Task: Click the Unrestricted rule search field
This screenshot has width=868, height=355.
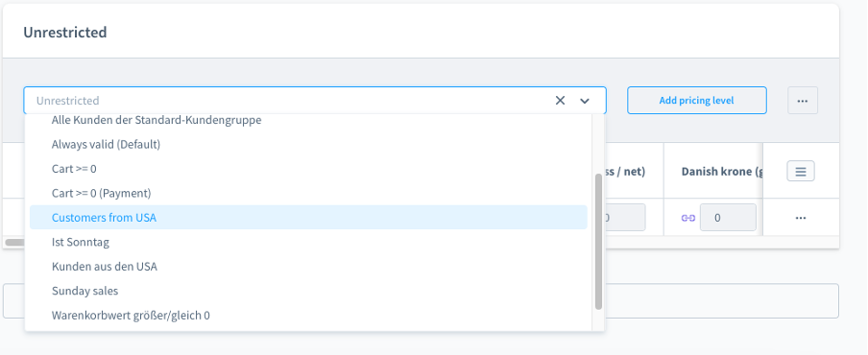Action: [x=288, y=101]
